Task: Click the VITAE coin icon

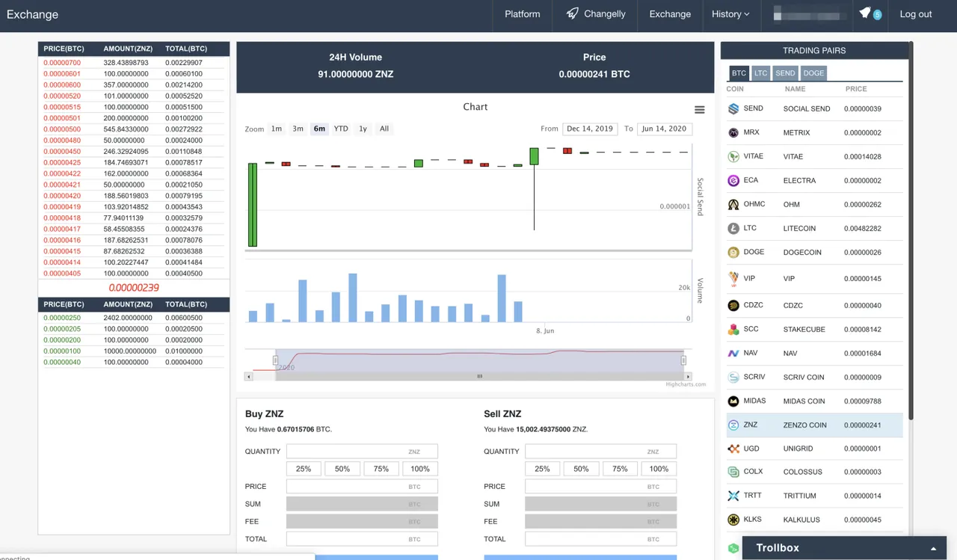Action: click(733, 156)
